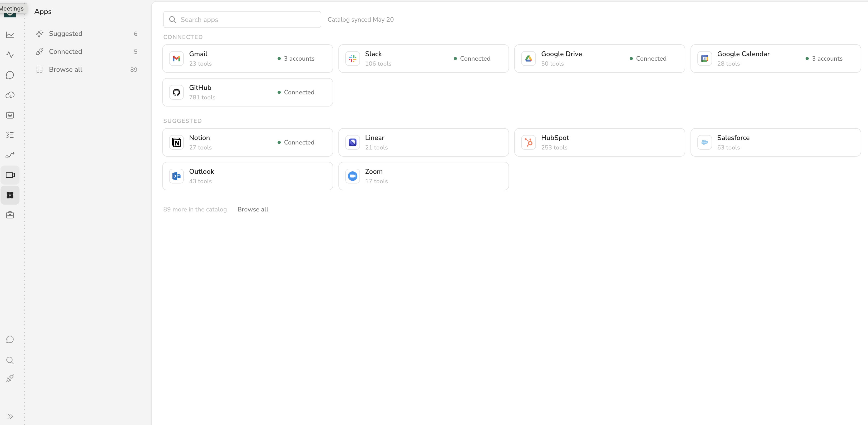Click the Outlook app icon
The height and width of the screenshot is (425, 868).
tap(176, 176)
